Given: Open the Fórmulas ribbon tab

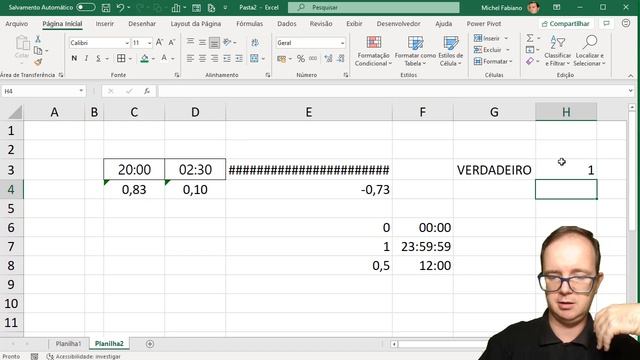Looking at the screenshot, I should click(249, 24).
